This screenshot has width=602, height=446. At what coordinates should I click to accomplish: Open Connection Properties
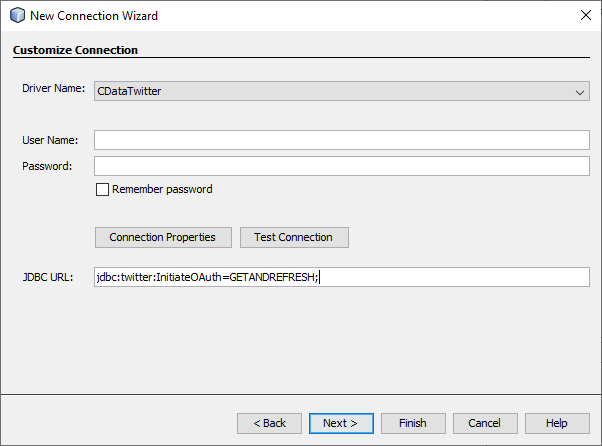(x=163, y=237)
